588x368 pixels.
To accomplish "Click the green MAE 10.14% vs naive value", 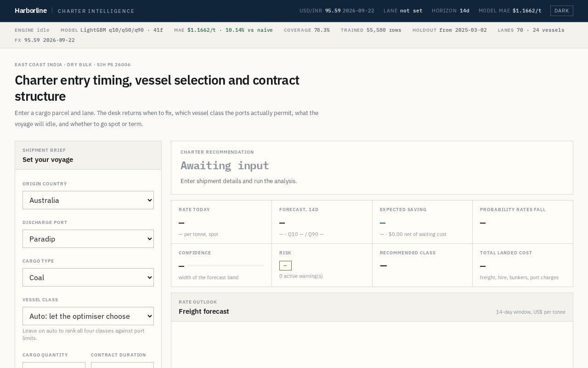I will click(230, 30).
